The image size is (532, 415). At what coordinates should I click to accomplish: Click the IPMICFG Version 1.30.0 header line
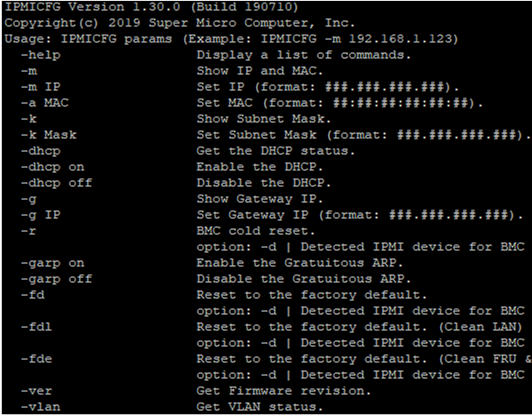[151, 7]
